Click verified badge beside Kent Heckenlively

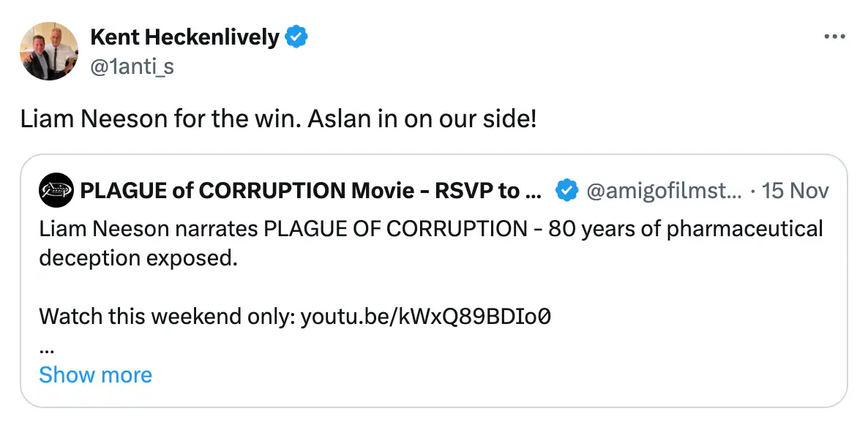pyautogui.click(x=296, y=37)
